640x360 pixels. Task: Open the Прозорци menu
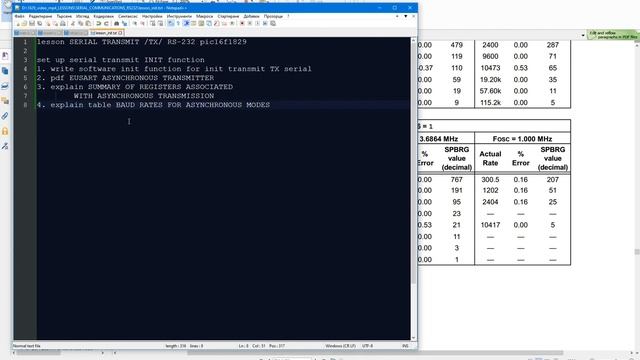click(x=273, y=16)
